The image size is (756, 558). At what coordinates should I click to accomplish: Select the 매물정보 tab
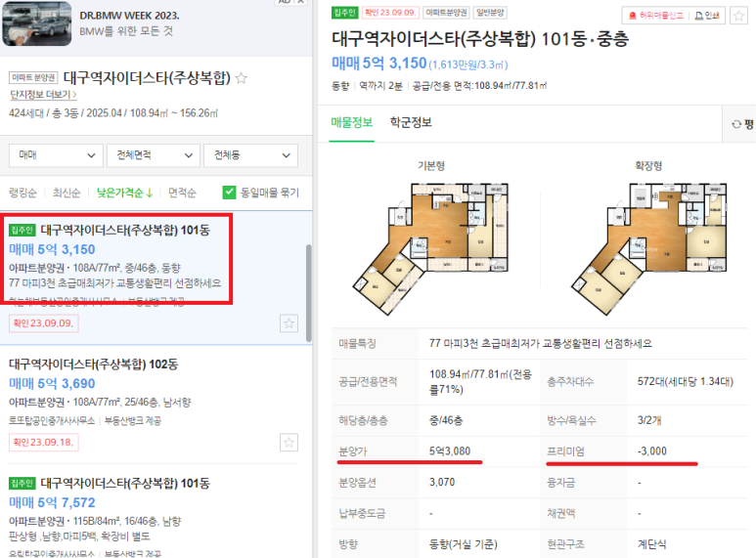[x=351, y=122]
